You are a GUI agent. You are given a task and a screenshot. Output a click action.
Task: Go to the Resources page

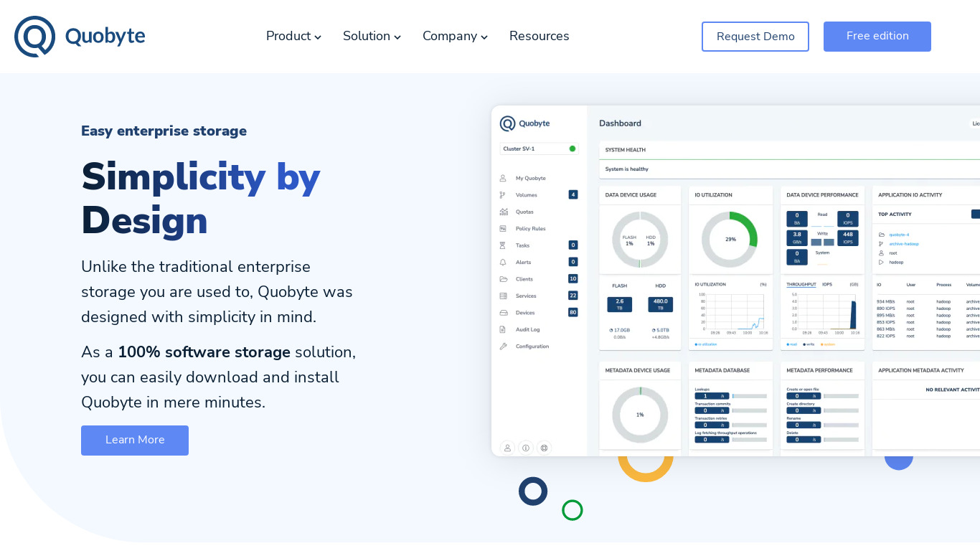(x=540, y=36)
